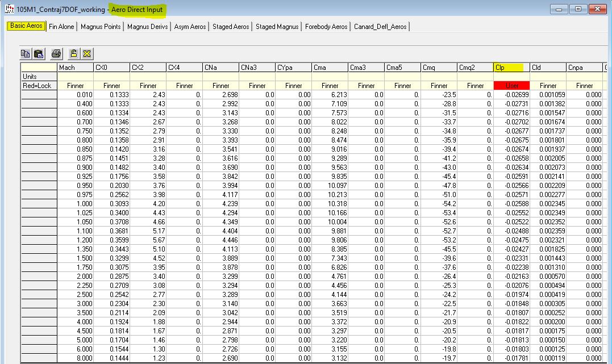Click the yellow highlighted Clp column header

tap(511, 68)
